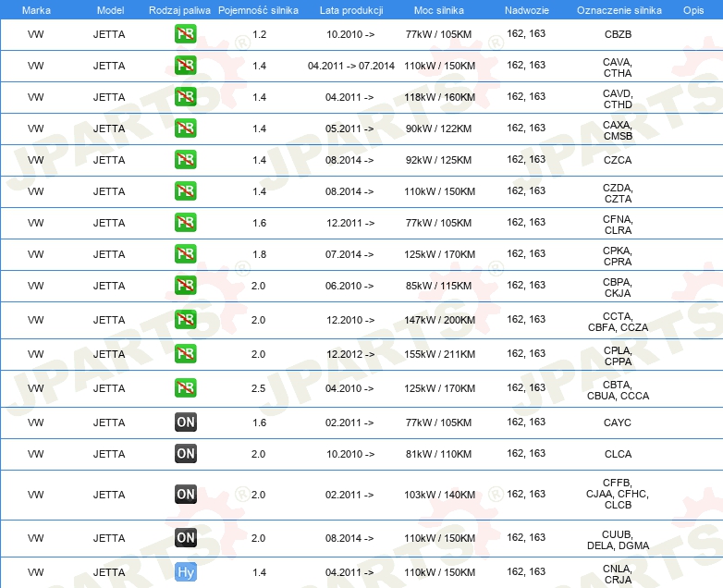This screenshot has height=588, width=723.
Task: Select engine codes CAVD, CTHD
Action: click(x=618, y=99)
